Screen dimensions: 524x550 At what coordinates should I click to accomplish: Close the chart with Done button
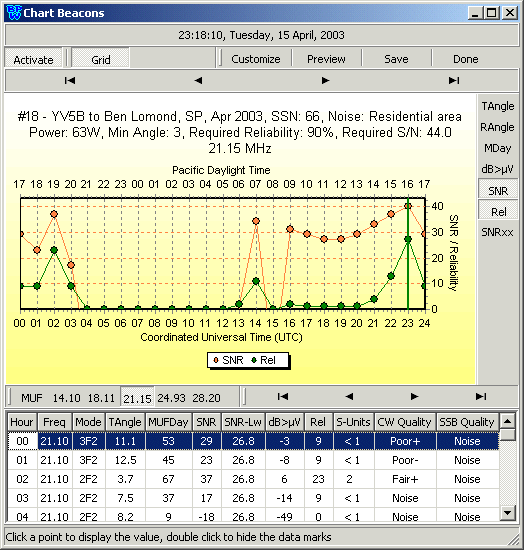(x=466, y=59)
